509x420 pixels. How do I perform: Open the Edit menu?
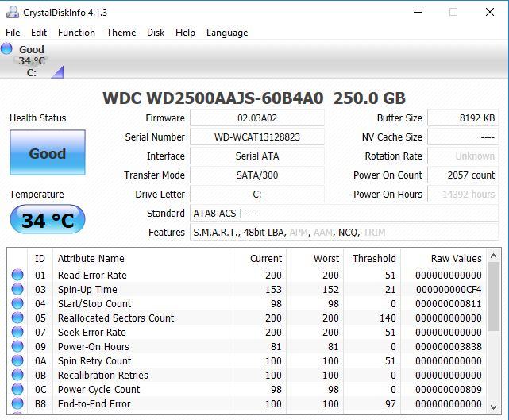coord(39,33)
